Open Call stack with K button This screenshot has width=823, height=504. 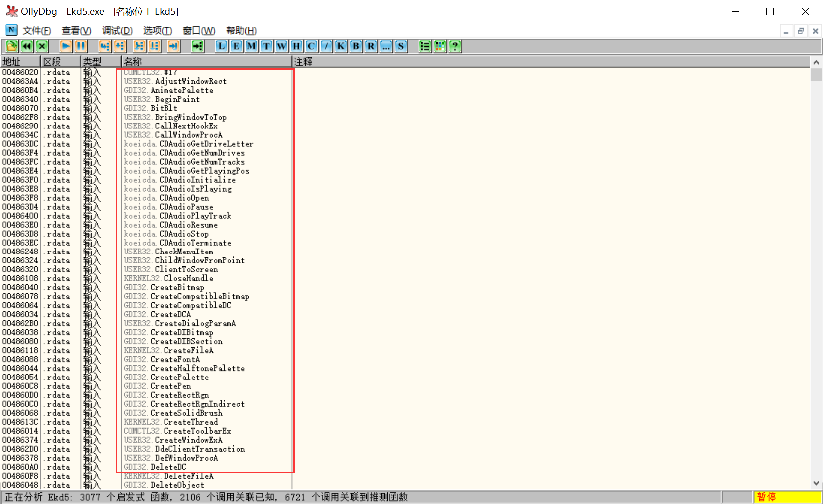341,46
